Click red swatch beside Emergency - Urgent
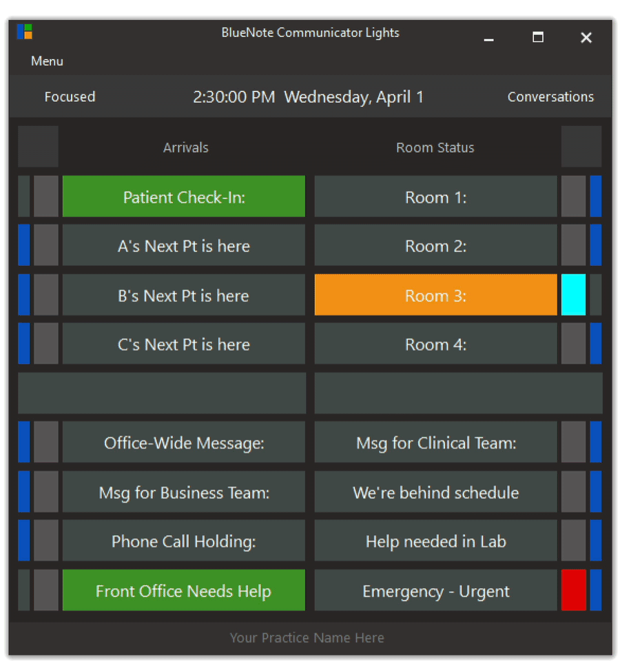Viewport: 620px width, 672px height. tap(574, 591)
